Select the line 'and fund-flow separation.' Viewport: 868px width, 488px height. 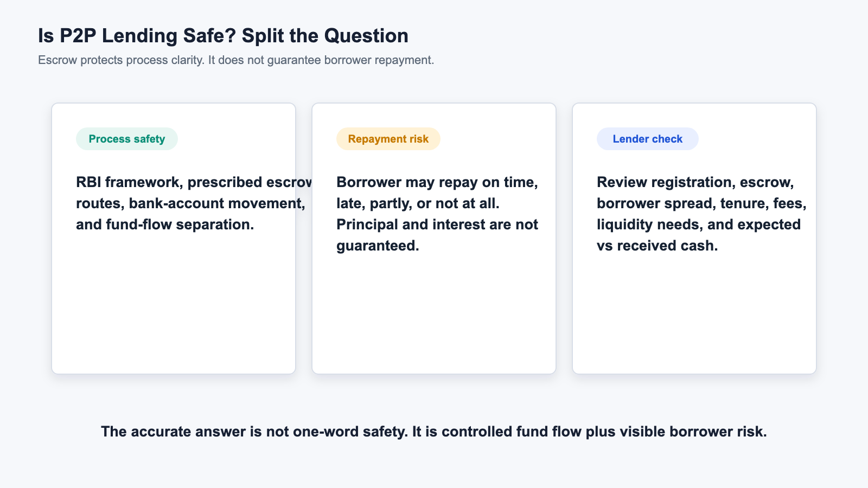[165, 224]
